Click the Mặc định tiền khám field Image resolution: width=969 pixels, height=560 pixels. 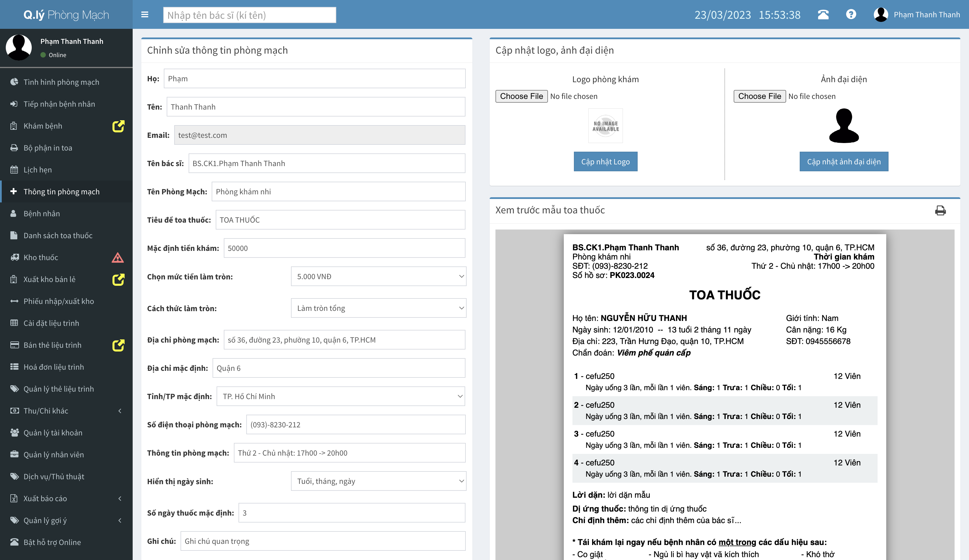pyautogui.click(x=345, y=248)
